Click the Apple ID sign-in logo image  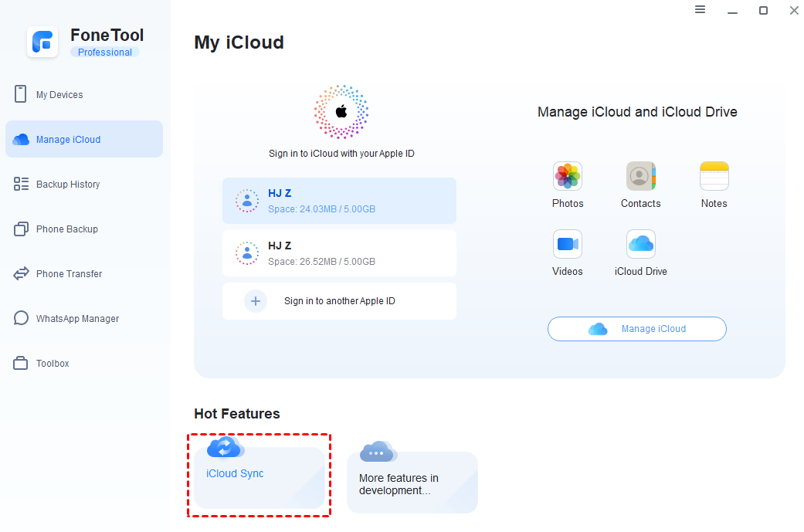pyautogui.click(x=341, y=110)
